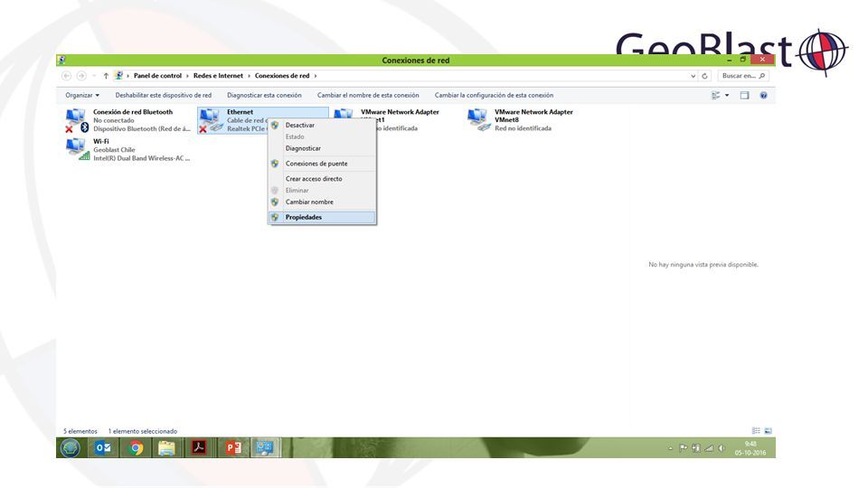Toggle the preview pane icon

pos(744,95)
